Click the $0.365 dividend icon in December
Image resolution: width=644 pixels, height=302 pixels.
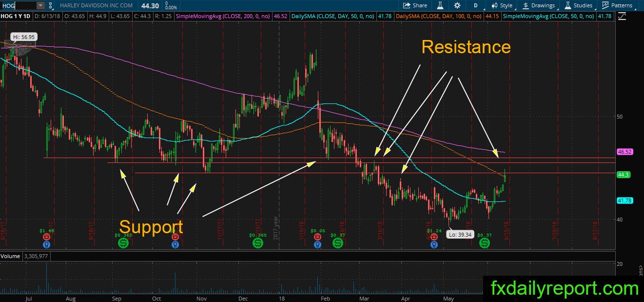point(257,242)
